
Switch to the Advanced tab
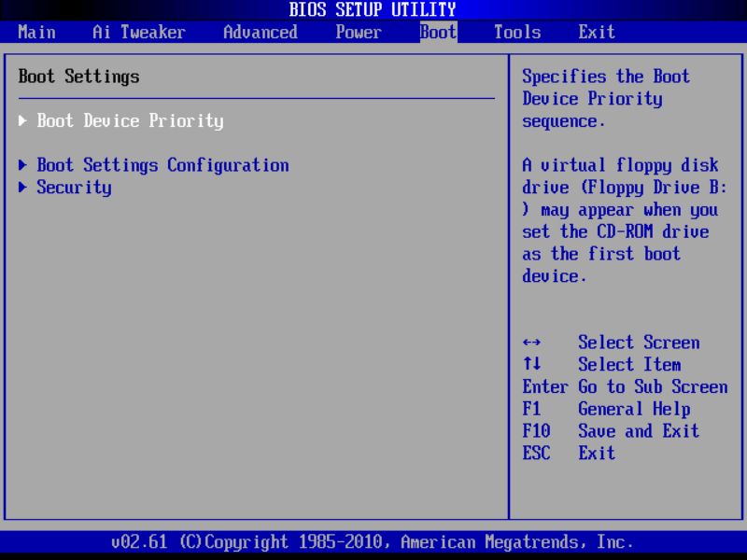[261, 32]
